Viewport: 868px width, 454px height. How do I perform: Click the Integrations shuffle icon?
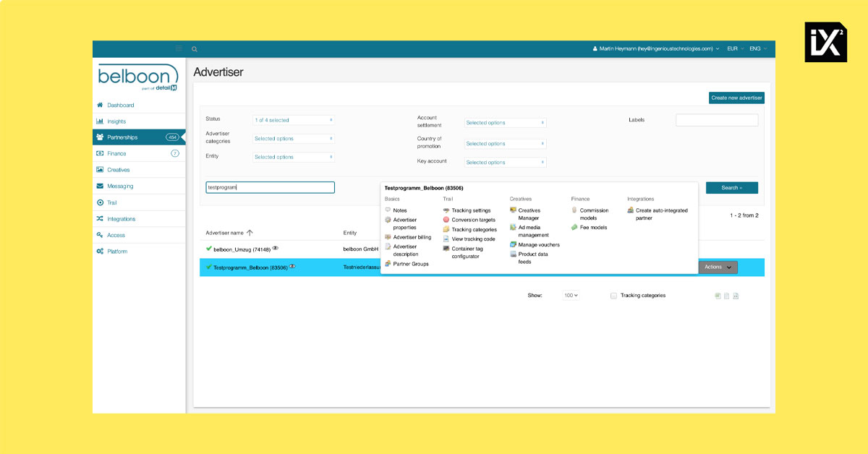[100, 219]
